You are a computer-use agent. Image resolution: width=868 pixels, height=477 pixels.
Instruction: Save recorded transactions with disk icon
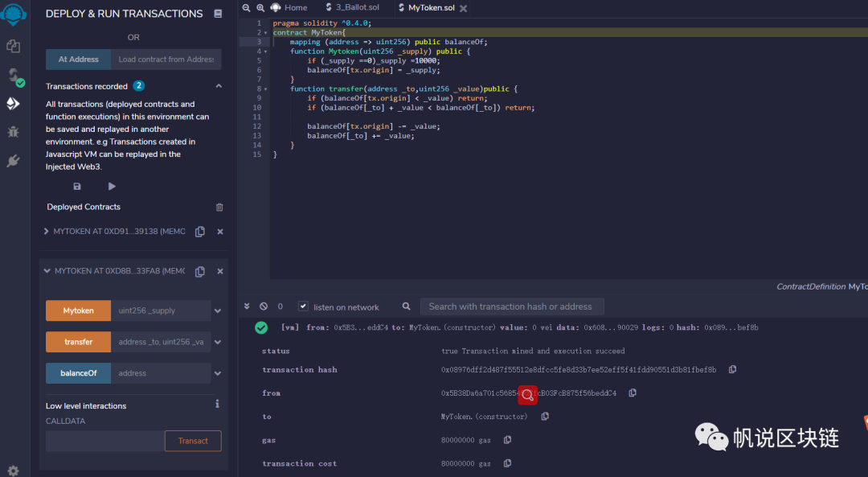tap(77, 186)
